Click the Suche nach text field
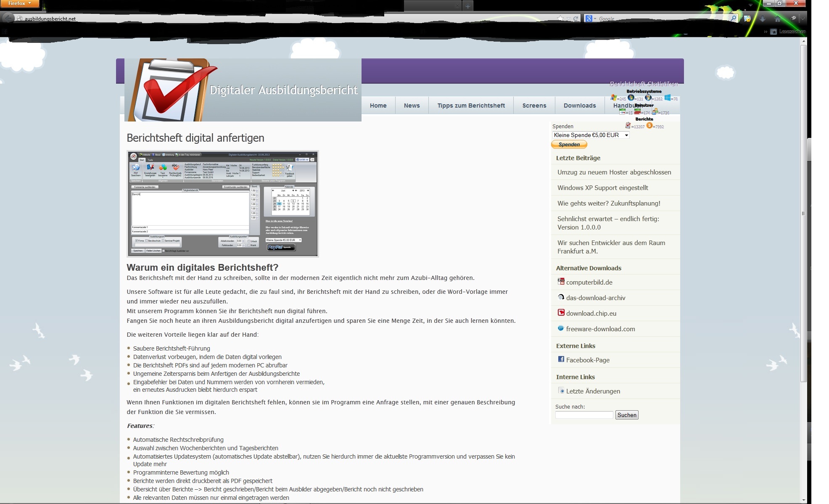829x504 pixels. click(584, 415)
